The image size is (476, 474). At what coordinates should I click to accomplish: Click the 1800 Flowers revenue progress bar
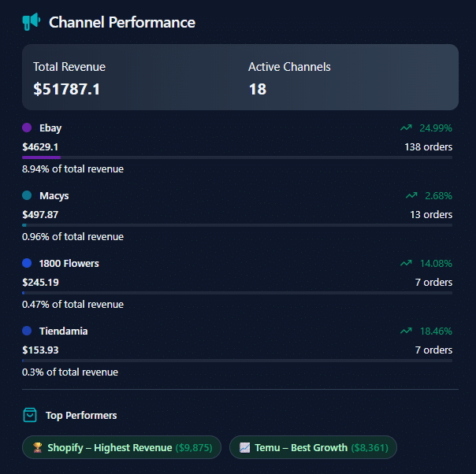pos(237,293)
